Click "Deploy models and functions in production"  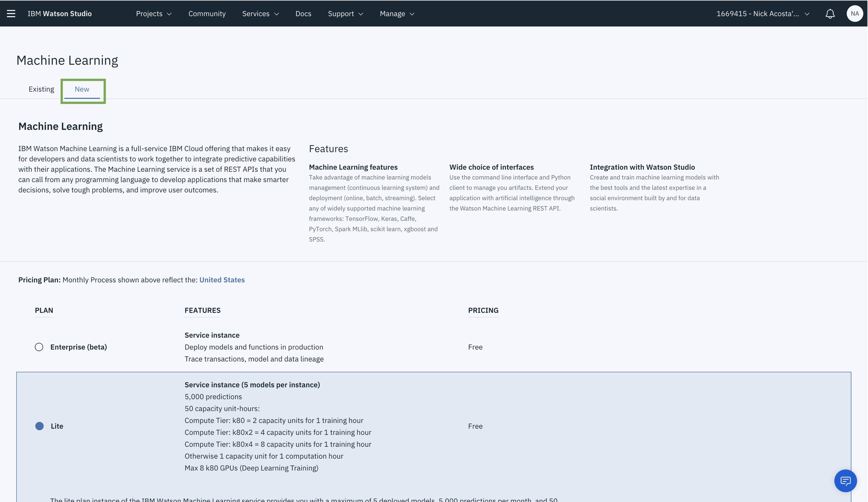pos(254,347)
